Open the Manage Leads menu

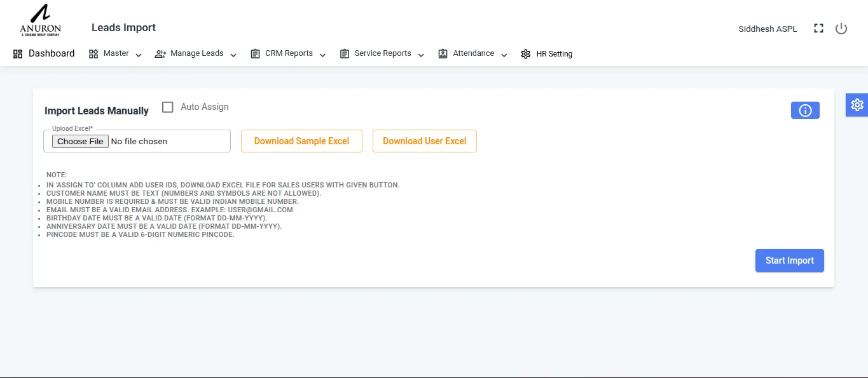[x=196, y=53]
